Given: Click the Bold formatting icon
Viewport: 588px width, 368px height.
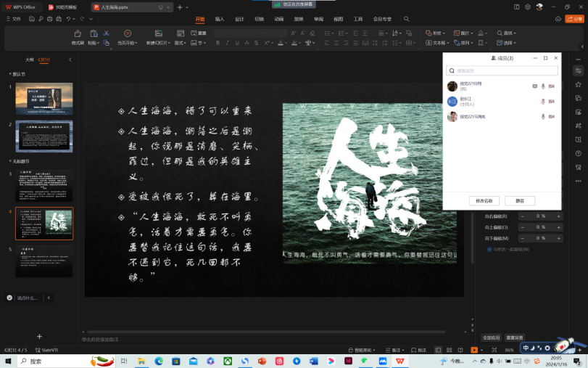Looking at the screenshot, I should point(218,44).
